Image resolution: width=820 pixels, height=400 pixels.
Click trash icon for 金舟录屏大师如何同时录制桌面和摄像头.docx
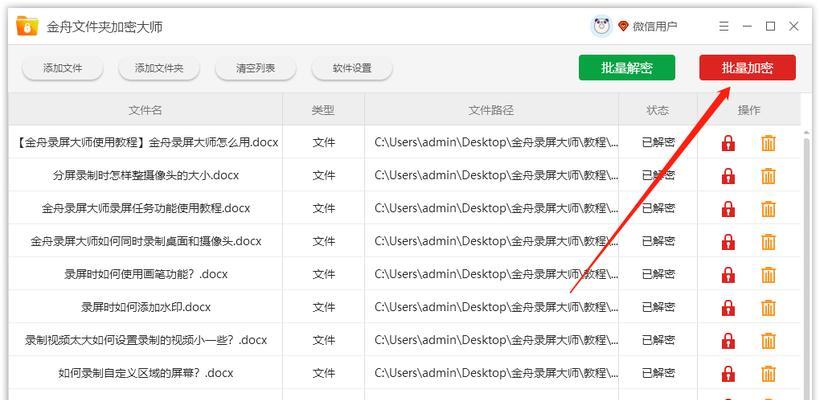point(768,242)
